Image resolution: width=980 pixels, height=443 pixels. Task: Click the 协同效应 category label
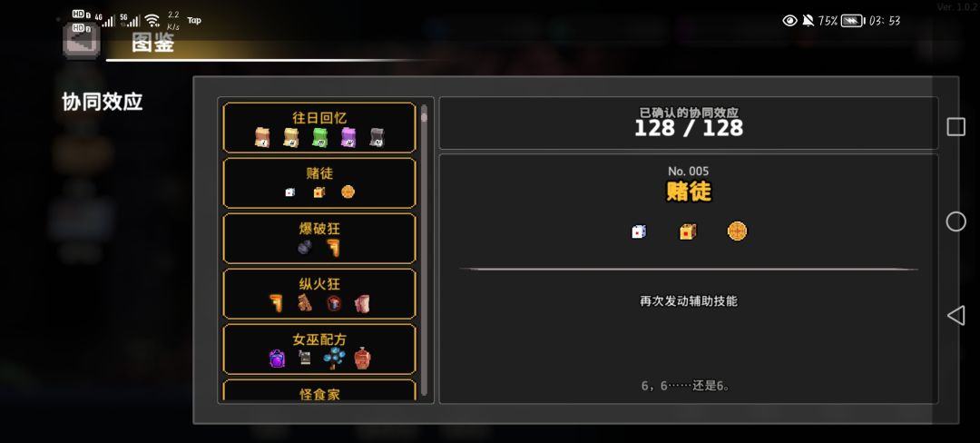pos(102,102)
